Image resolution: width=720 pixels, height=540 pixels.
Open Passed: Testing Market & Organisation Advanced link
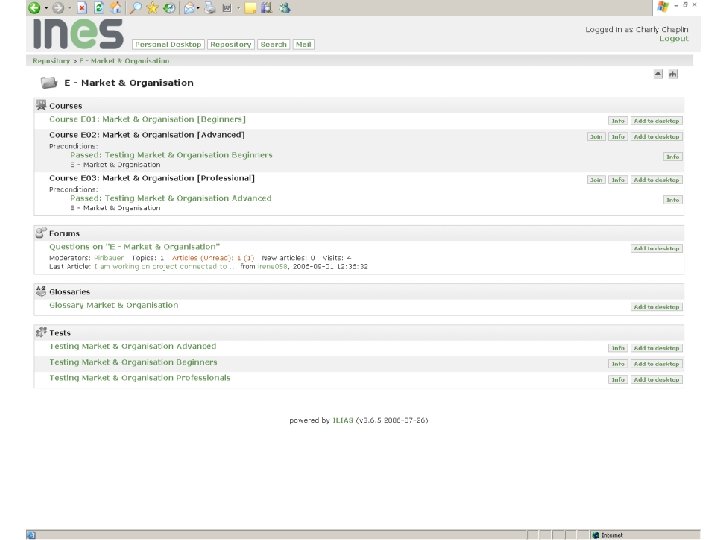pyautogui.click(x=171, y=198)
